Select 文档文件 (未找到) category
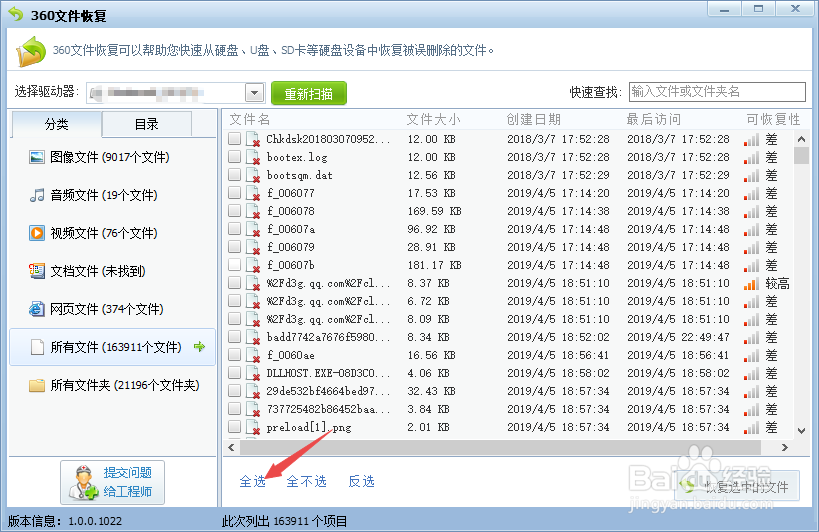The width and height of the screenshot is (819, 532). (x=112, y=271)
